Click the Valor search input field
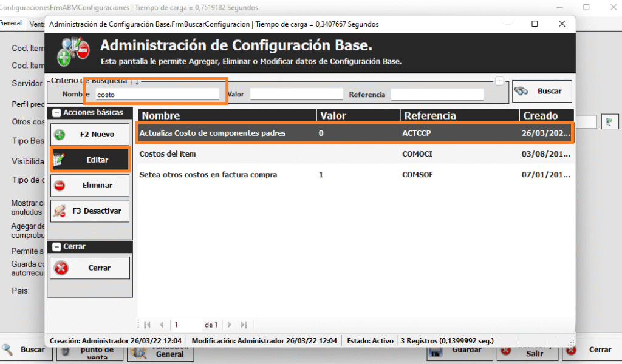Image resolution: width=622 pixels, height=364 pixels. point(296,95)
